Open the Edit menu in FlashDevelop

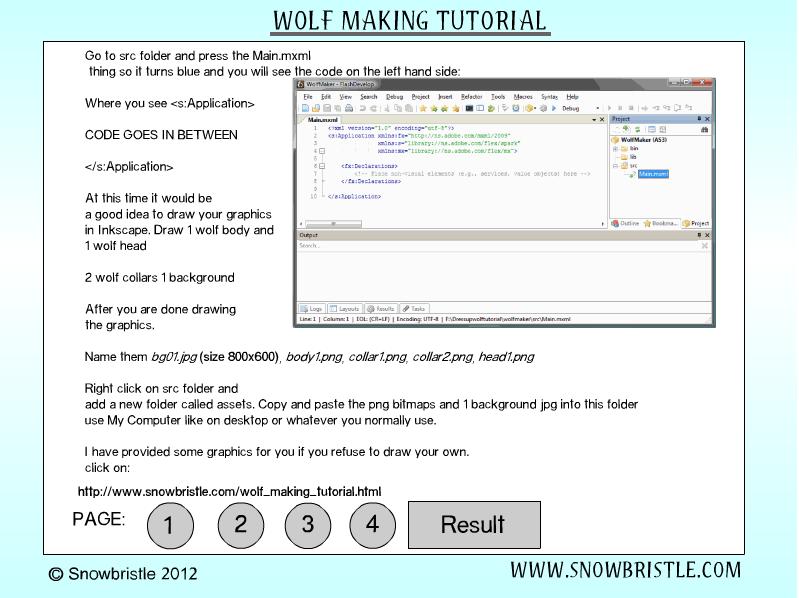click(x=326, y=97)
